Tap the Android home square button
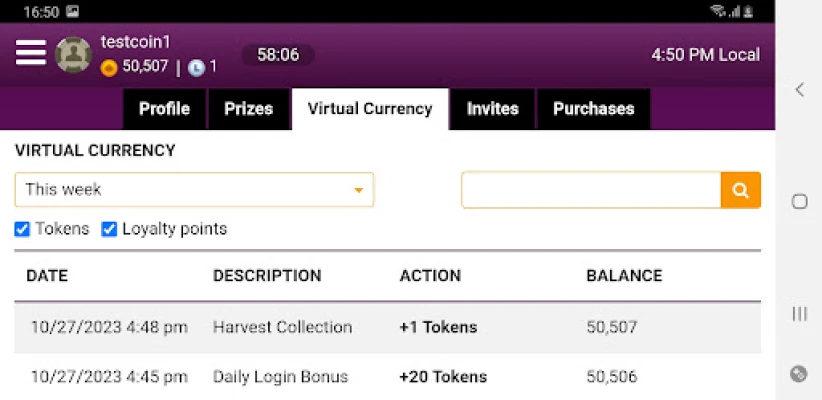The image size is (822, 400). (799, 201)
